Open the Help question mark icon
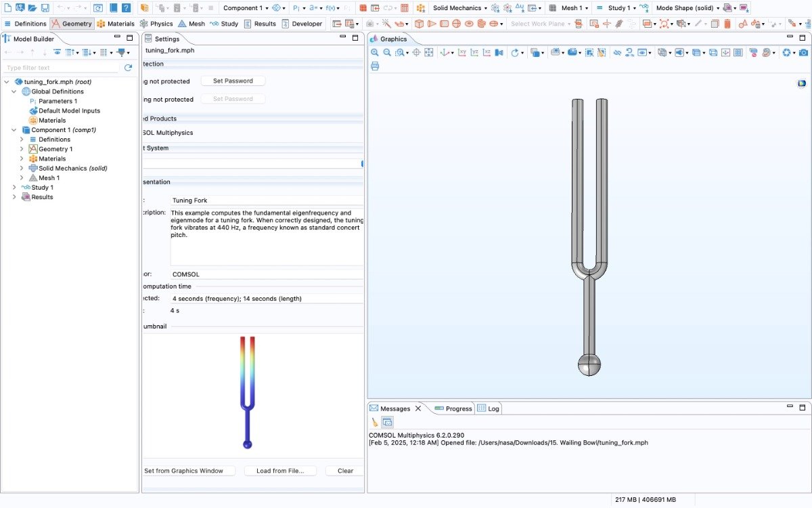 point(126,8)
